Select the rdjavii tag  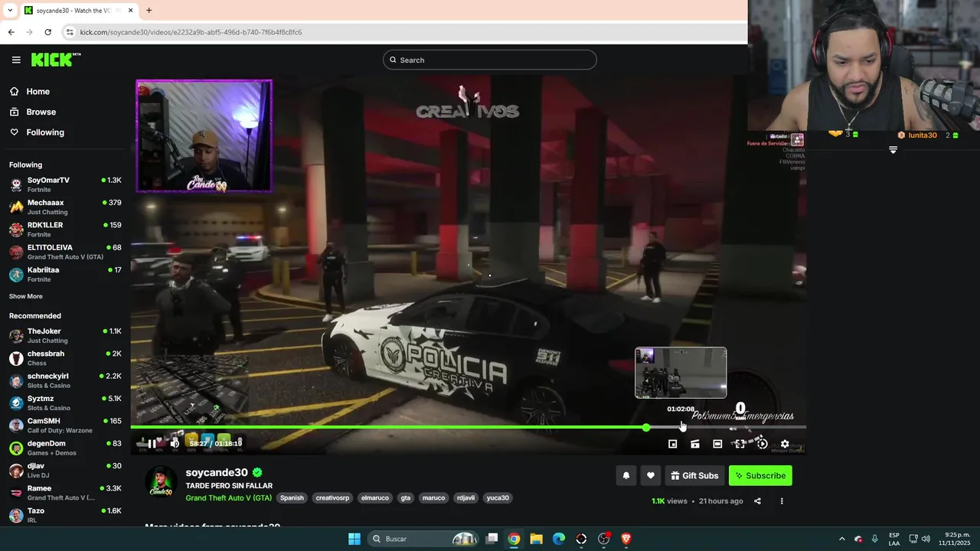(465, 497)
